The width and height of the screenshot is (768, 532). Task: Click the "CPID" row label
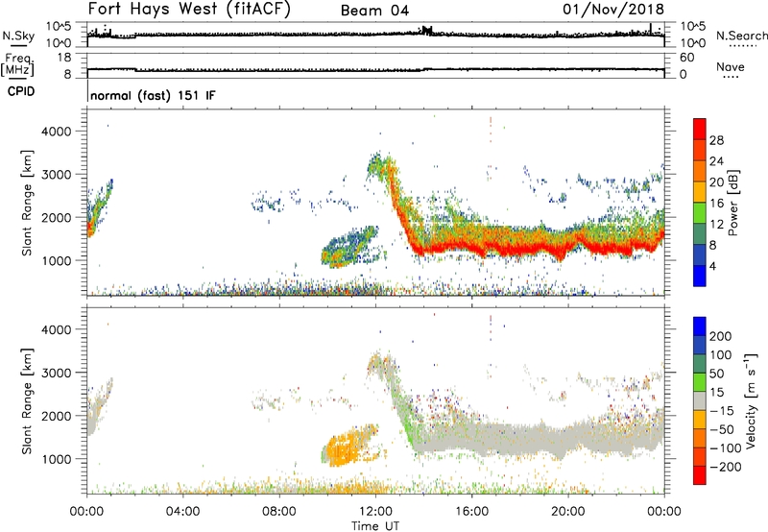tap(20, 91)
